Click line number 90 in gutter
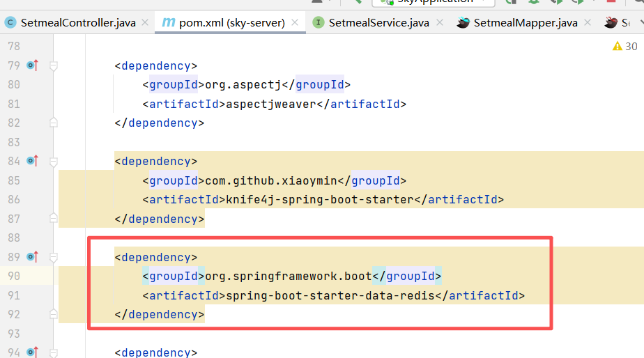The width and height of the screenshot is (644, 358). point(14,277)
